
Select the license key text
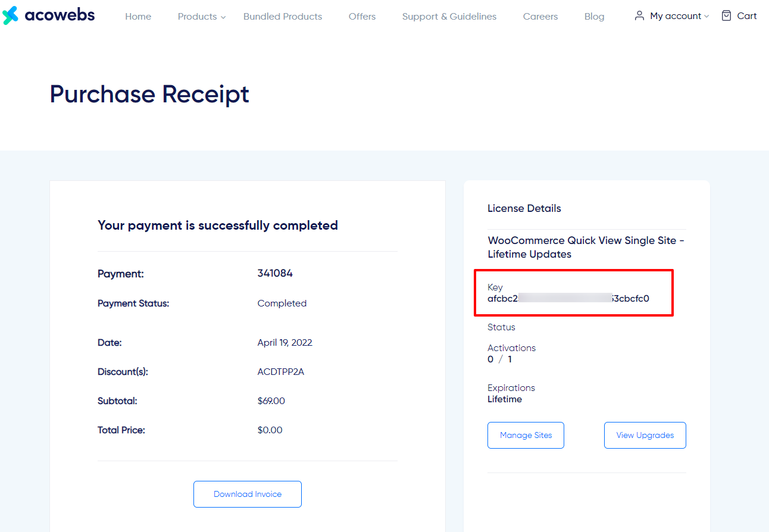[x=568, y=299]
